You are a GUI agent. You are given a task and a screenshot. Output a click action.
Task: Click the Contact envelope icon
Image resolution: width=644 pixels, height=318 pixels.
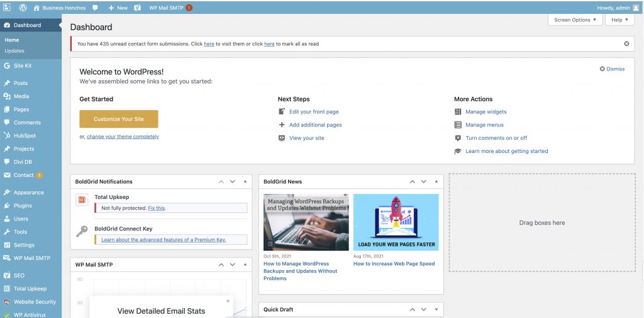(x=7, y=175)
